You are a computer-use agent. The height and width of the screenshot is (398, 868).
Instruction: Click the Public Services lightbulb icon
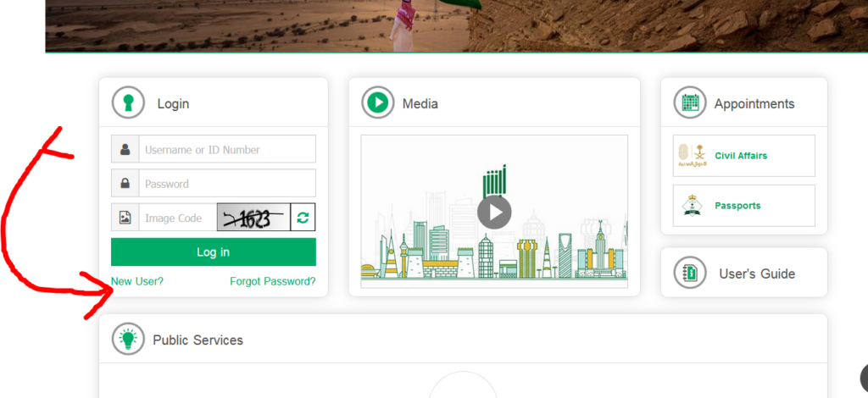click(129, 339)
